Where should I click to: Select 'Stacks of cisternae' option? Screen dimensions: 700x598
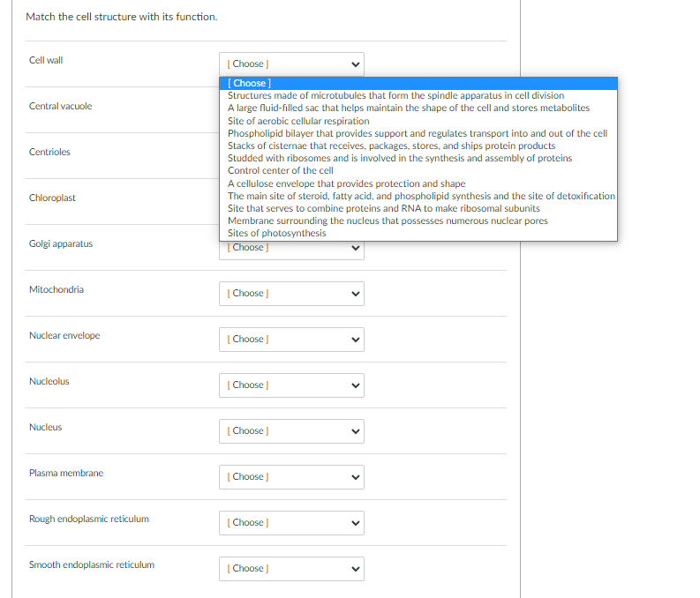418,146
